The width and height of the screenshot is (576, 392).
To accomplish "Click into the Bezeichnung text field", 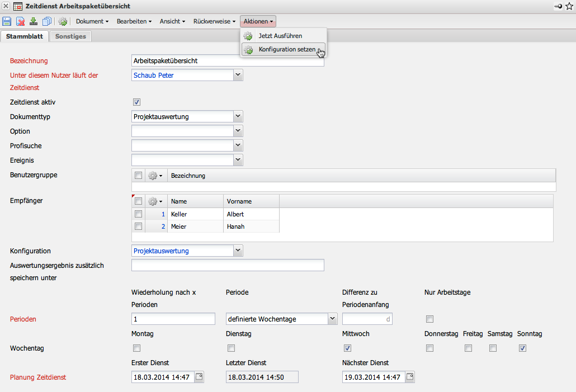I will click(227, 60).
